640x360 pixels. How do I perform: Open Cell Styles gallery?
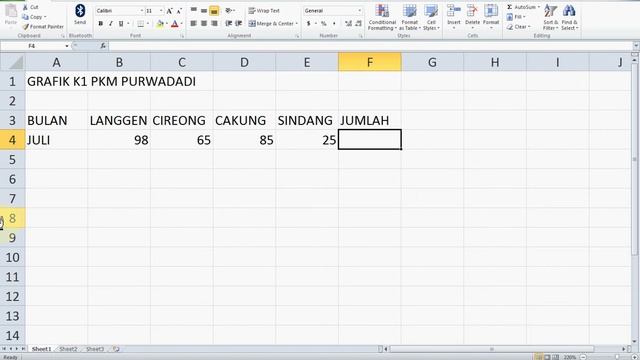pos(431,17)
